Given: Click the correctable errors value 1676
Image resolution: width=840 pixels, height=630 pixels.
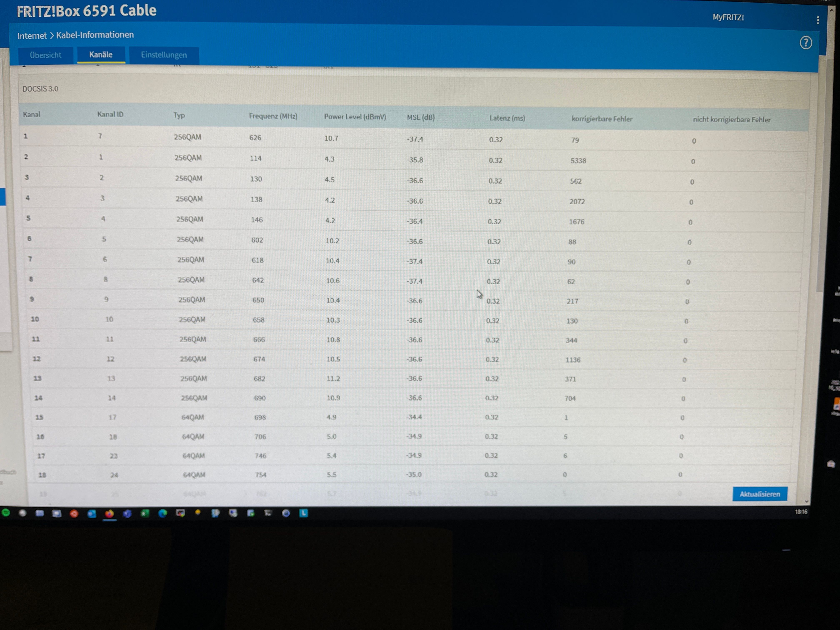Looking at the screenshot, I should [577, 222].
